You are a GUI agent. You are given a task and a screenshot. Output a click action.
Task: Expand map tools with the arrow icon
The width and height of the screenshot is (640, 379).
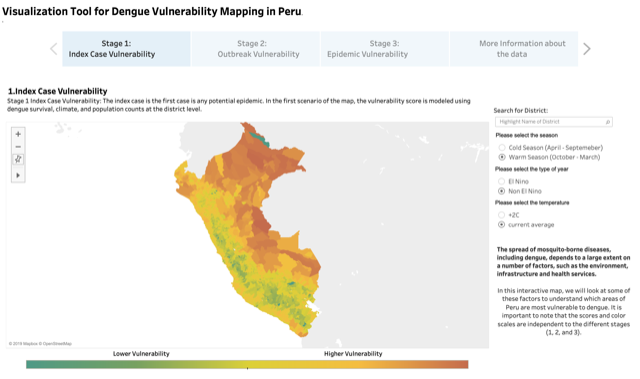click(x=18, y=175)
